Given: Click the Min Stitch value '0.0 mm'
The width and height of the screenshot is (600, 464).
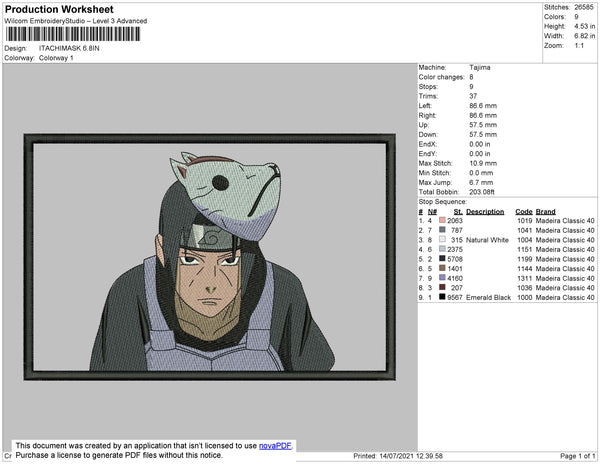Looking at the screenshot, I should click(x=481, y=173).
